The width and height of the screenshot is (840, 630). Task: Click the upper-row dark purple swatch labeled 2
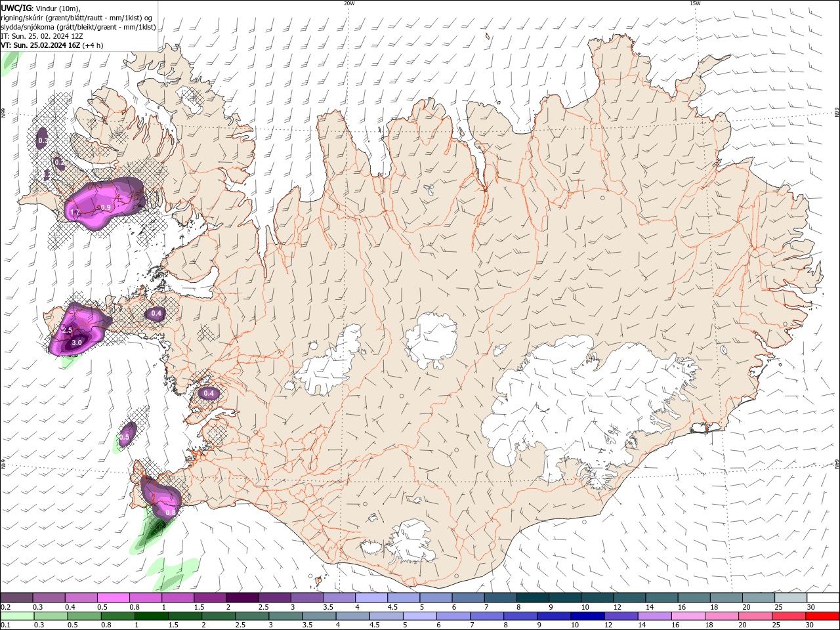(241, 598)
